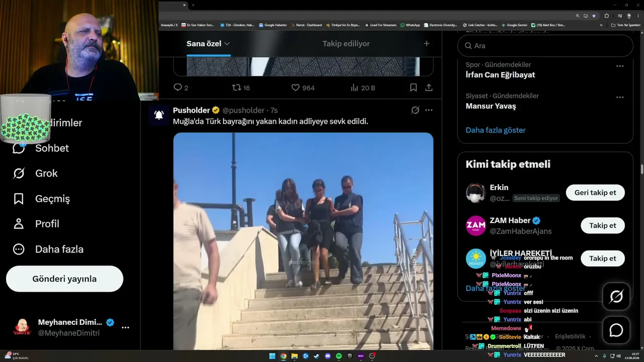Follow İYİLER HAREKETİ with Takip et
Viewport: 644px width, 362px height.
(x=603, y=258)
